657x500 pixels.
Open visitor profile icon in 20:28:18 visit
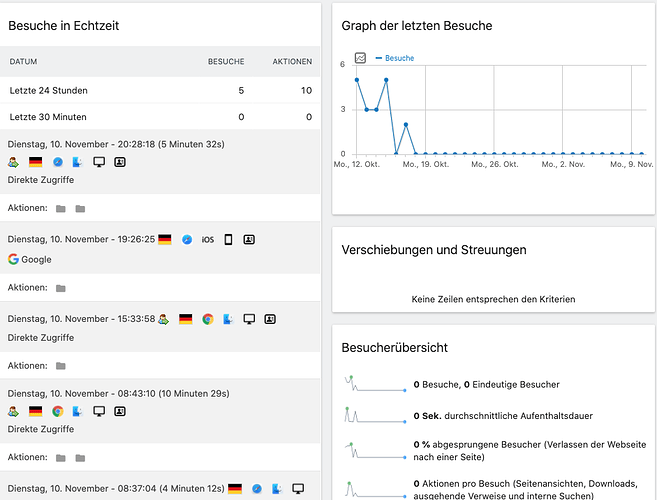[120, 162]
